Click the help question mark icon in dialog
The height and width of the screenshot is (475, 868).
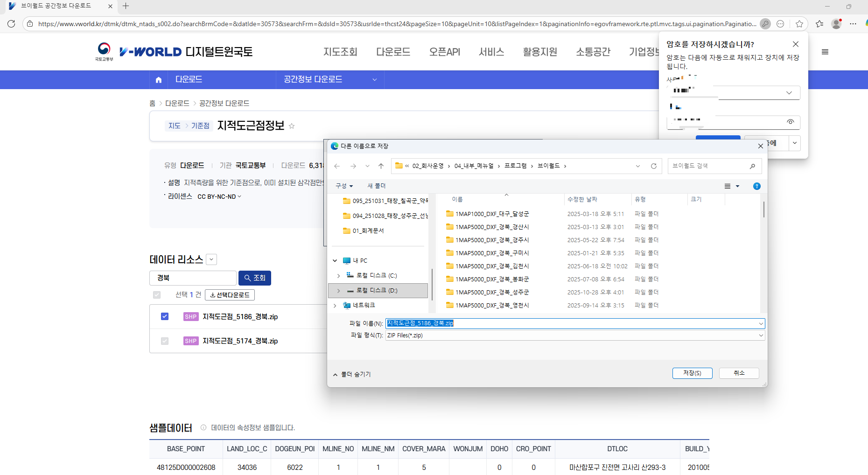point(756,186)
